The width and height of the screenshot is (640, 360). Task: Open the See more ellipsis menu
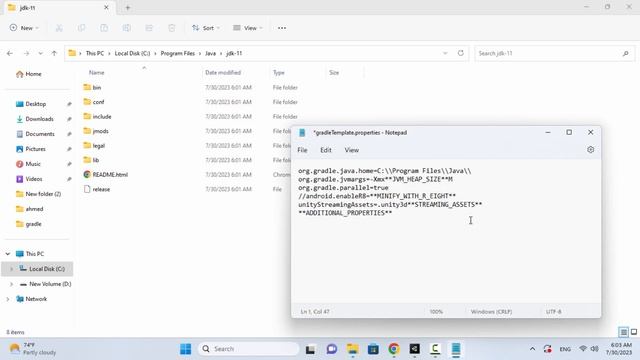[x=282, y=28]
